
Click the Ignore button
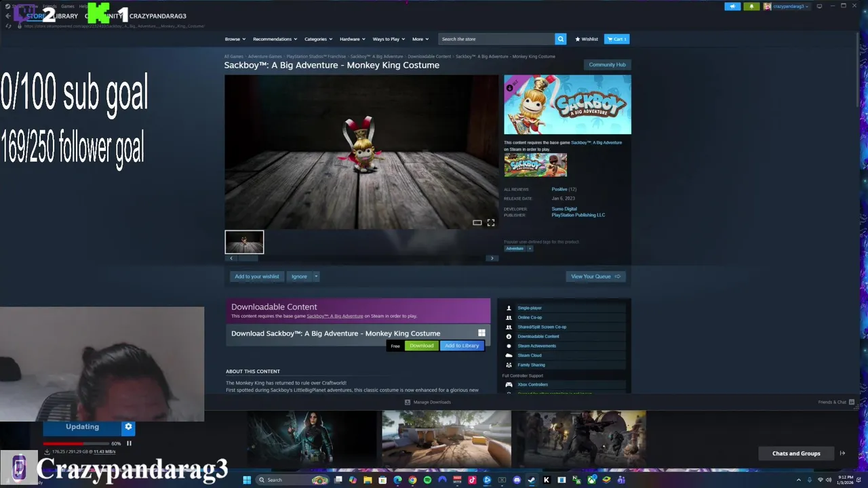(299, 277)
